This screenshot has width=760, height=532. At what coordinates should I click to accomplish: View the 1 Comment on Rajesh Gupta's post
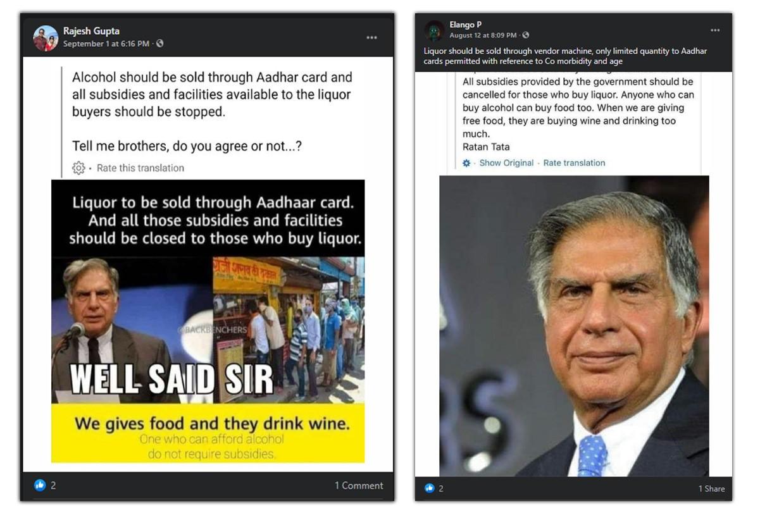coord(359,485)
